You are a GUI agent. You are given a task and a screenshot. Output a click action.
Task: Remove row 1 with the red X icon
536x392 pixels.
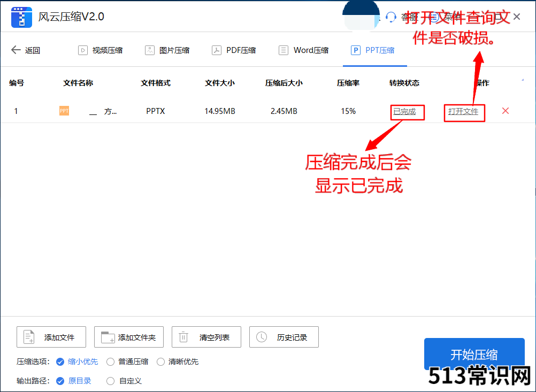coord(505,111)
